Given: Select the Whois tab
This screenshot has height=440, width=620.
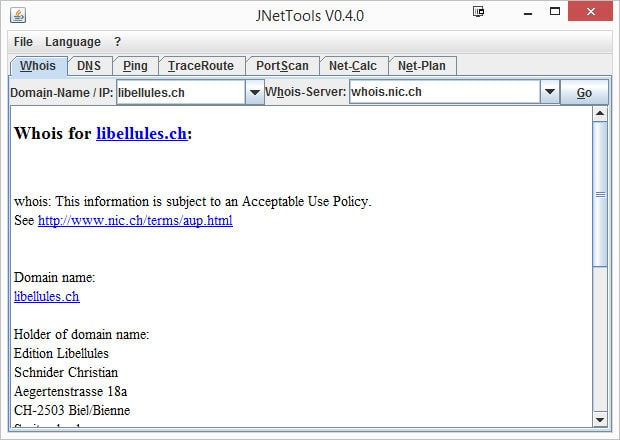Looking at the screenshot, I should (38, 66).
